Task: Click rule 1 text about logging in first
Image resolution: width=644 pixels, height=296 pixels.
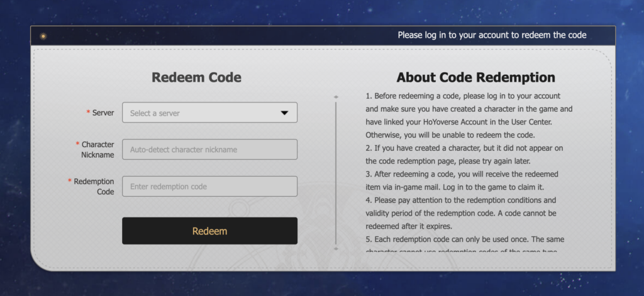Action: 469,116
